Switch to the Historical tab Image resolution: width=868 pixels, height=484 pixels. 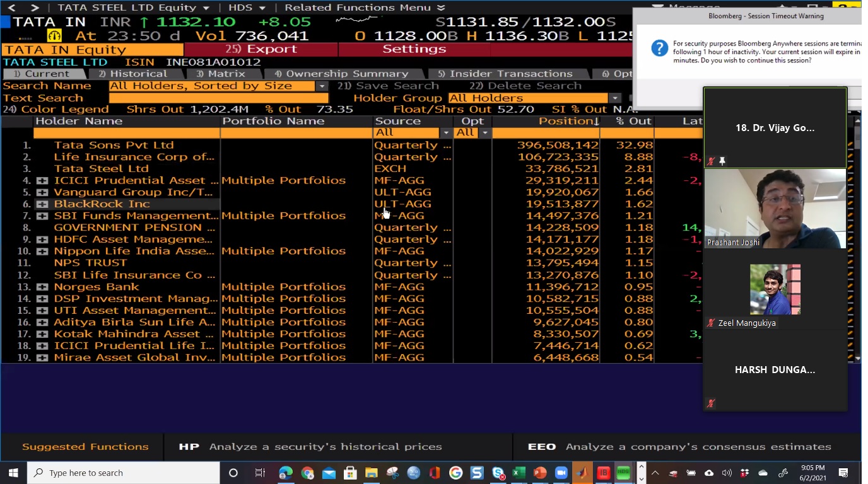pos(134,74)
